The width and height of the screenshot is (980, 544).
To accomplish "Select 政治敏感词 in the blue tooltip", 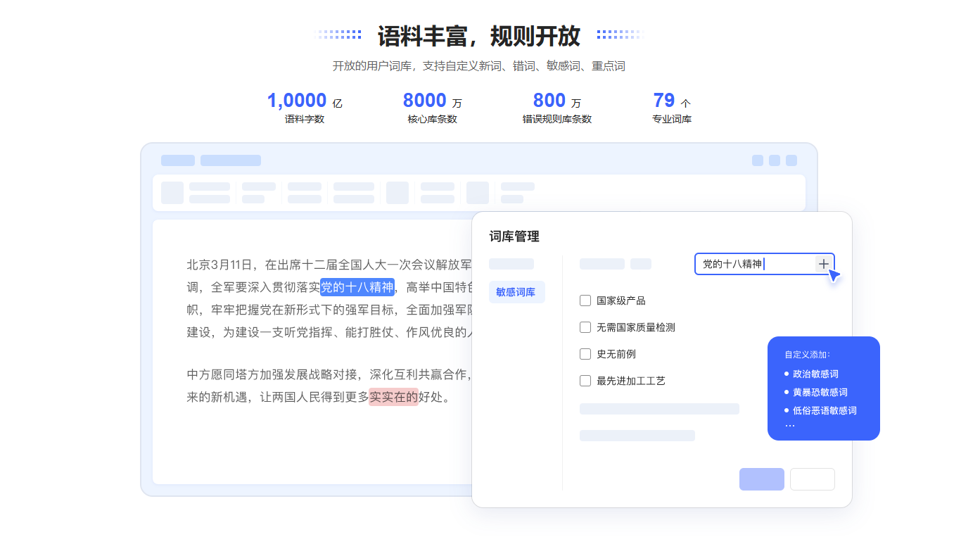I will click(x=815, y=374).
